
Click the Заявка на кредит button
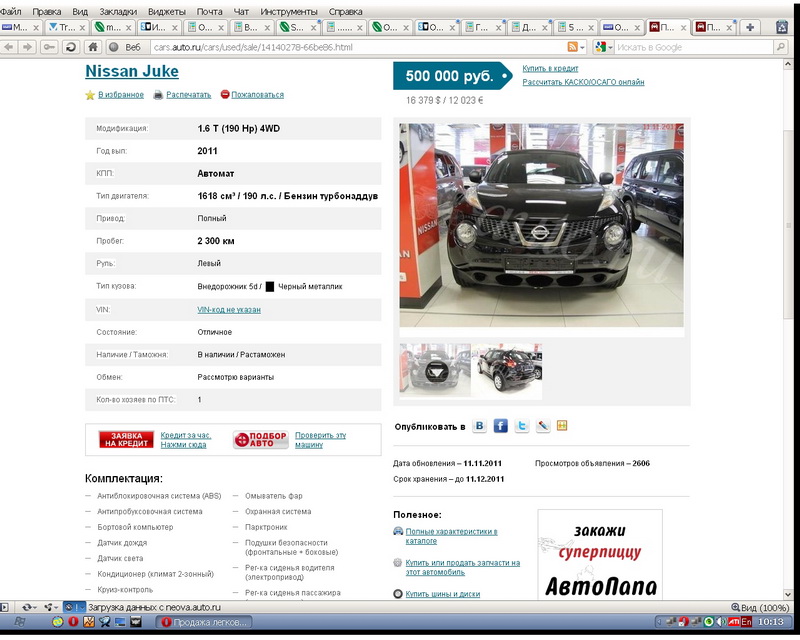click(x=126, y=440)
